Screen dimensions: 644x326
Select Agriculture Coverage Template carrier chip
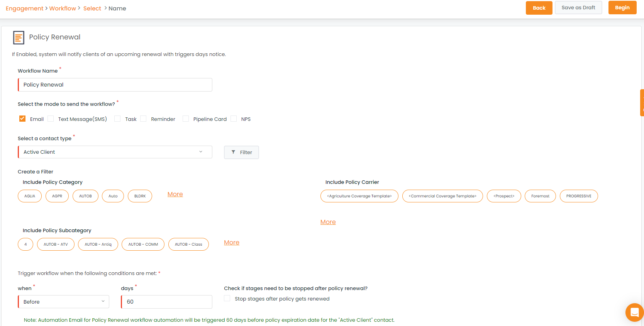359,196
